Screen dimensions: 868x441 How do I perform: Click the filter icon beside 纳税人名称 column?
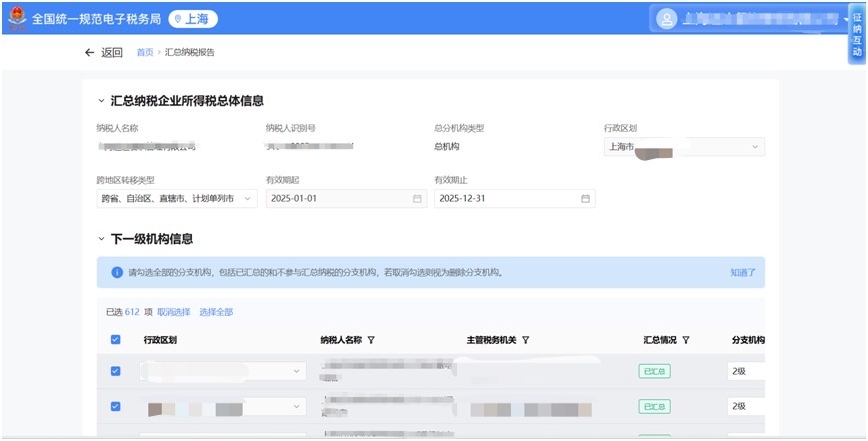point(371,340)
